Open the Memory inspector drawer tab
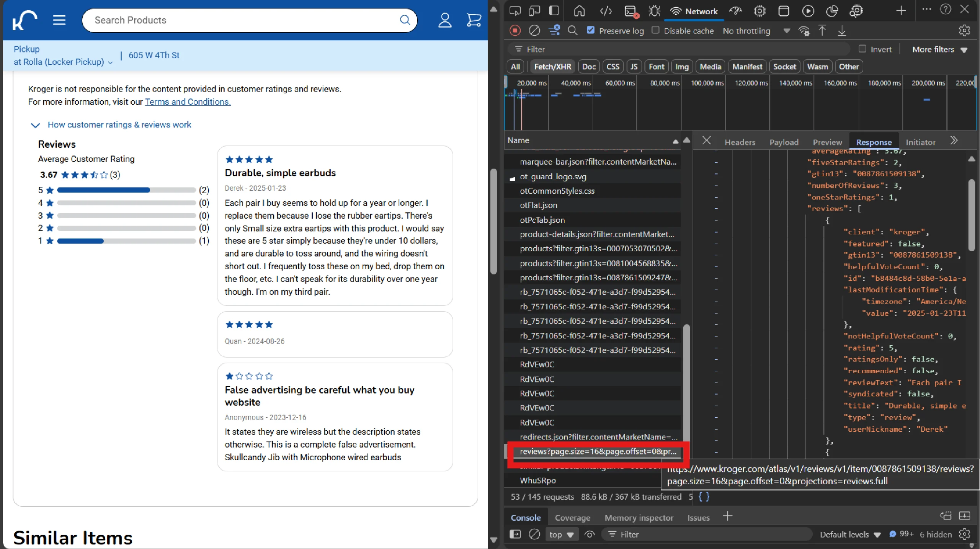980x549 pixels. [639, 518]
